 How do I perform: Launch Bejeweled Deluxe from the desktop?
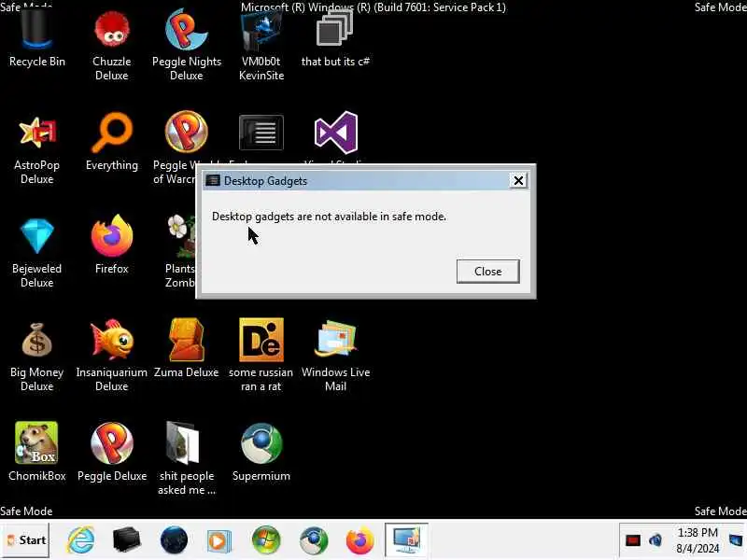click(x=36, y=252)
